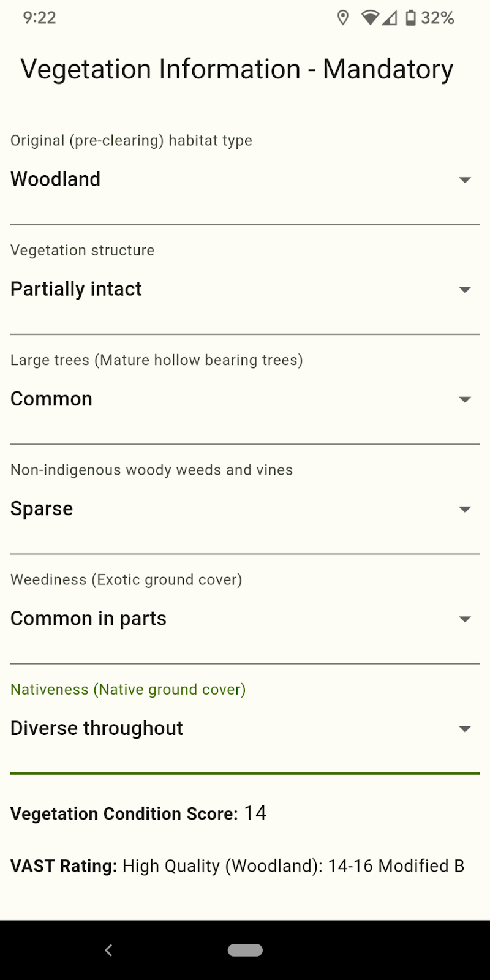Tap the Woodland habitat value
490x980 pixels.
tap(56, 179)
